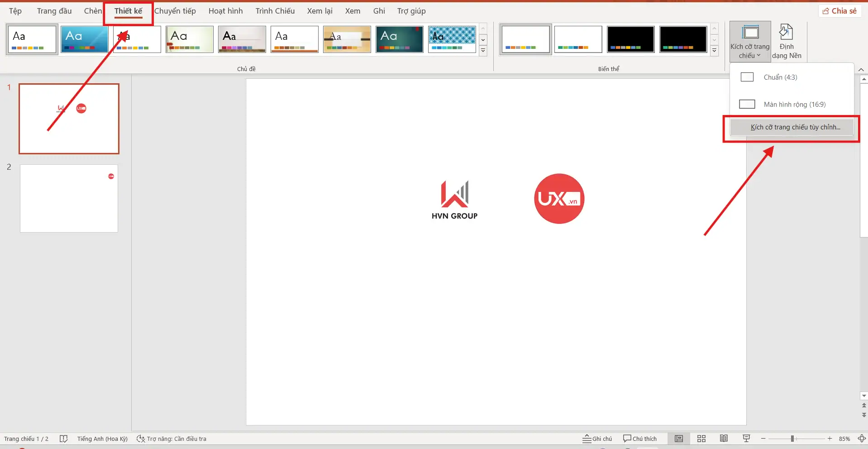Click zoom in plus icon
Screen dimensions: 868x449
830,439
